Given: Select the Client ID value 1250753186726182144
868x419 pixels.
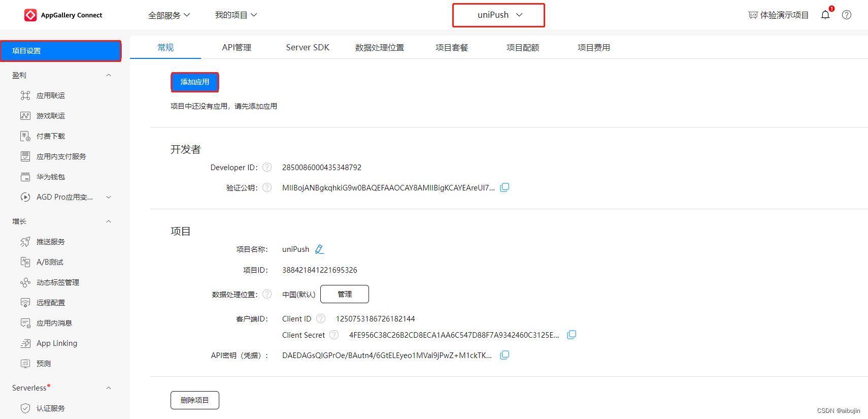Looking at the screenshot, I should [376, 318].
